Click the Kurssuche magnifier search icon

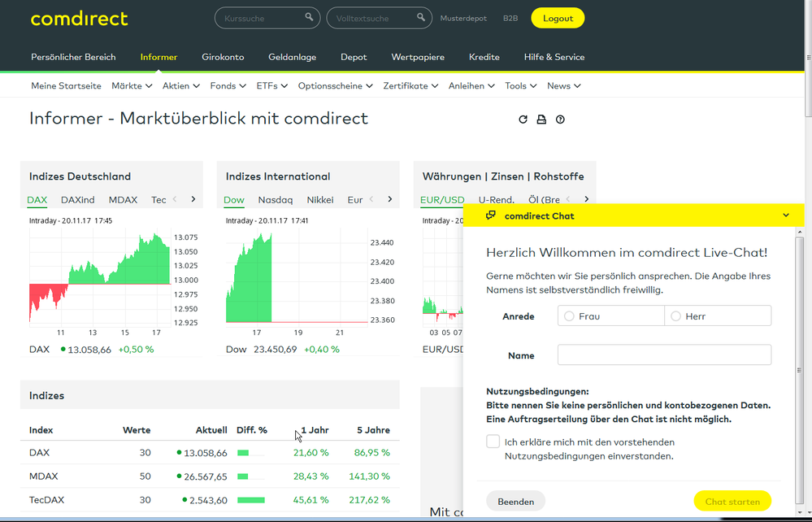(x=309, y=17)
